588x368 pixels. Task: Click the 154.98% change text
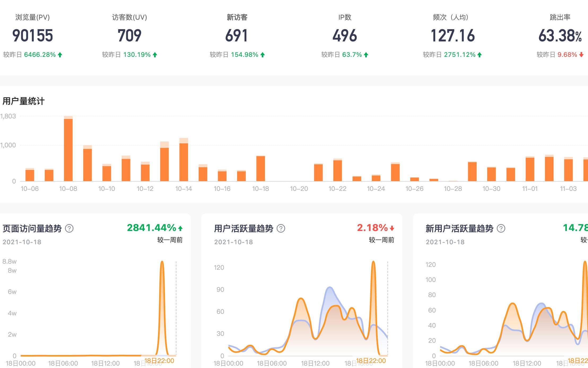[x=245, y=55]
